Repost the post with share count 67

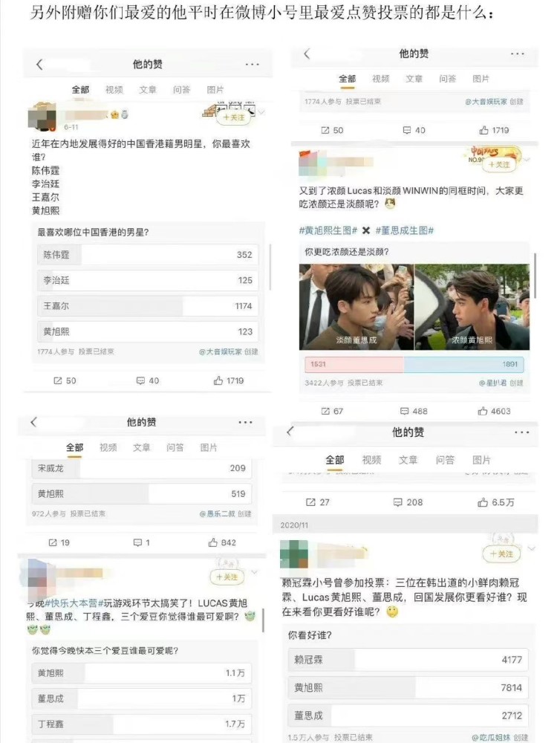coord(332,412)
